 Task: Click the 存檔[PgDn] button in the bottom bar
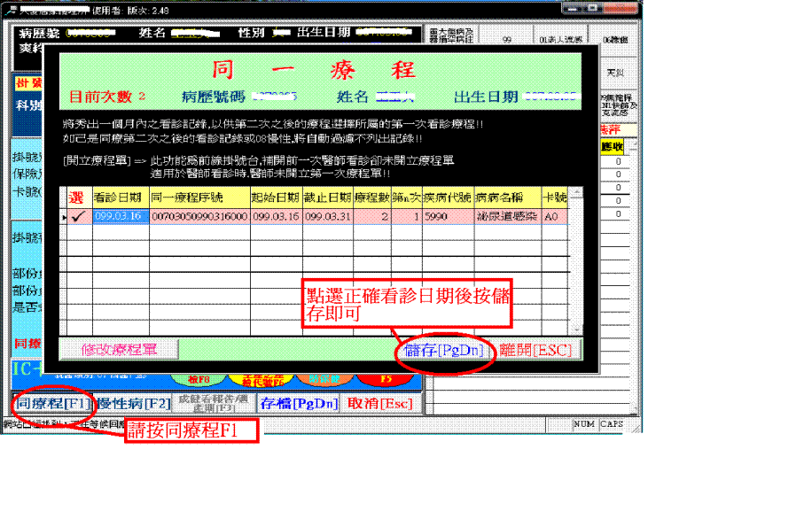tap(298, 403)
